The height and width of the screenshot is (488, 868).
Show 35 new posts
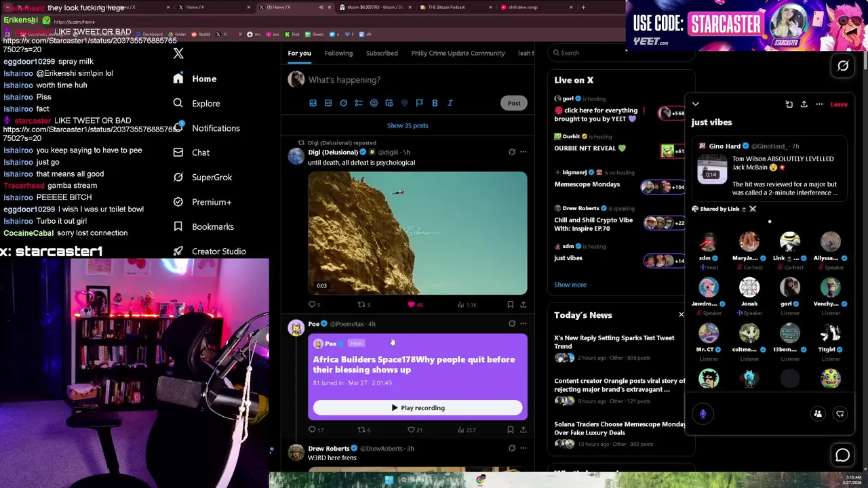(x=408, y=125)
